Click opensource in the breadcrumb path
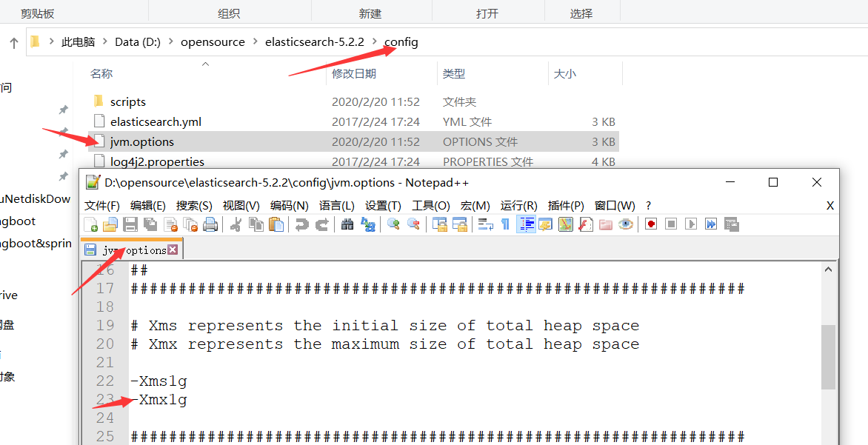Screen dimensions: 868x445 (x=213, y=41)
